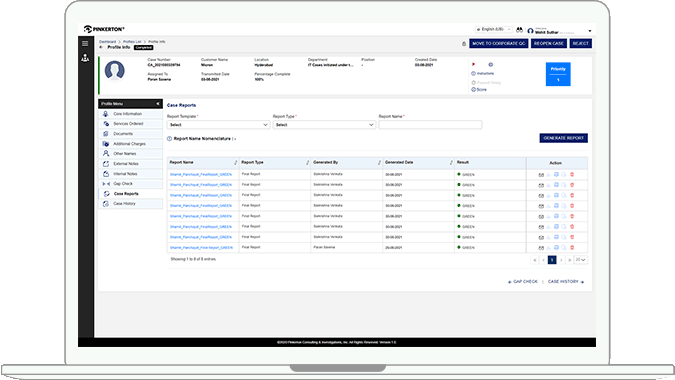Download the first report in the table
Image resolution: width=675 pixels, height=380 pixels.
pyautogui.click(x=548, y=175)
